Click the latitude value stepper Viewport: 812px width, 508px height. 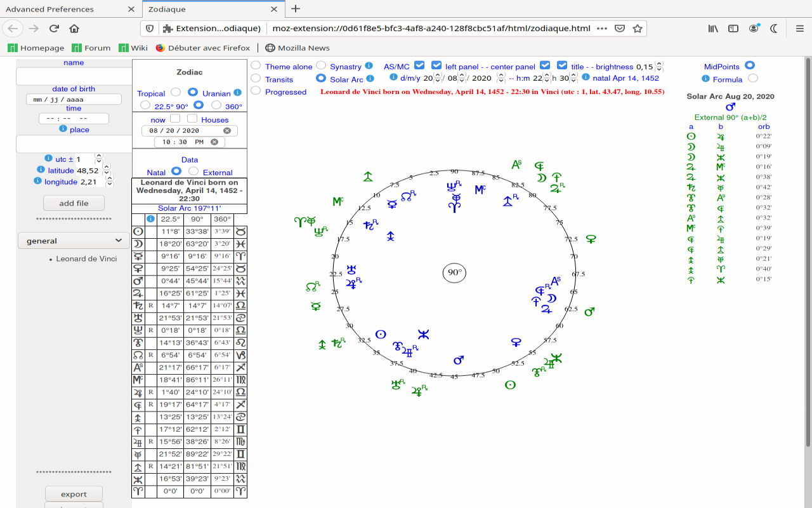[107, 170]
